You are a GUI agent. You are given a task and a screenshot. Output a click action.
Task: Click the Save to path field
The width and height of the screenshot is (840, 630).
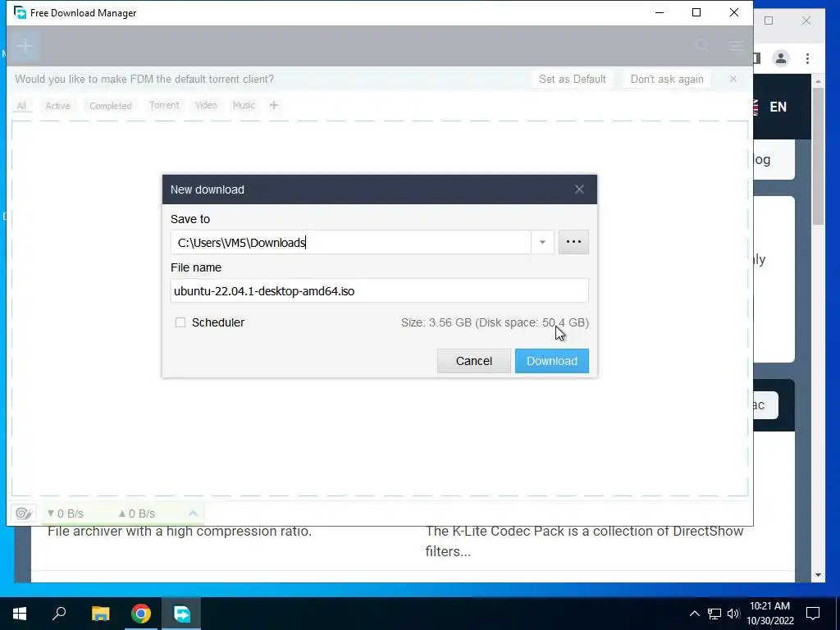tap(351, 242)
